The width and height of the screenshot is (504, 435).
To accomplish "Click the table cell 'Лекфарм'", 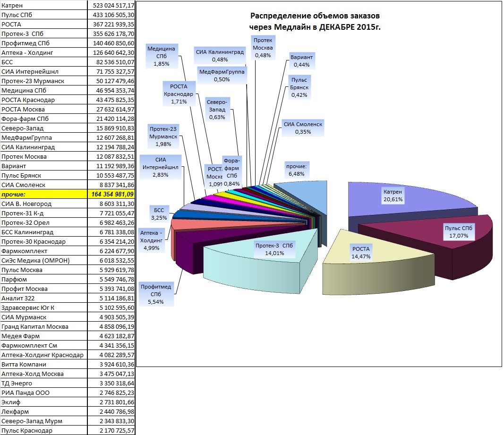I will pyautogui.click(x=44, y=411).
